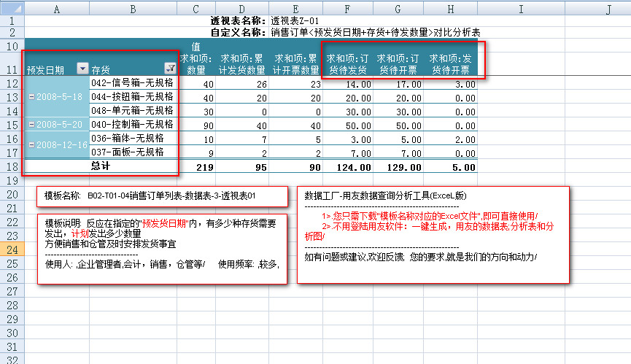Click the select-all corner of the sheet

click(x=12, y=9)
